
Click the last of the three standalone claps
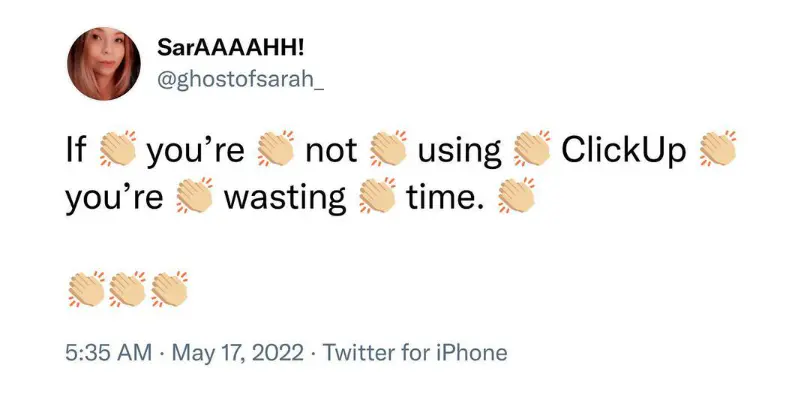[x=167, y=289]
